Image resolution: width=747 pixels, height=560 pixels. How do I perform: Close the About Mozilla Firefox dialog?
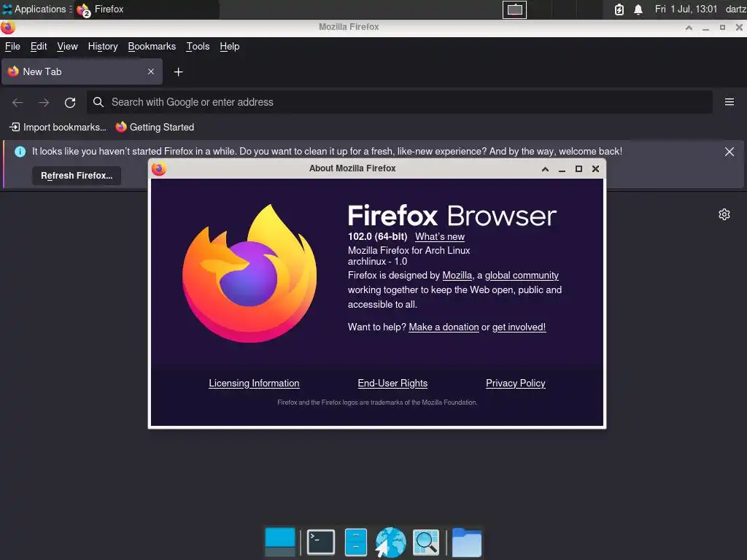[595, 168]
